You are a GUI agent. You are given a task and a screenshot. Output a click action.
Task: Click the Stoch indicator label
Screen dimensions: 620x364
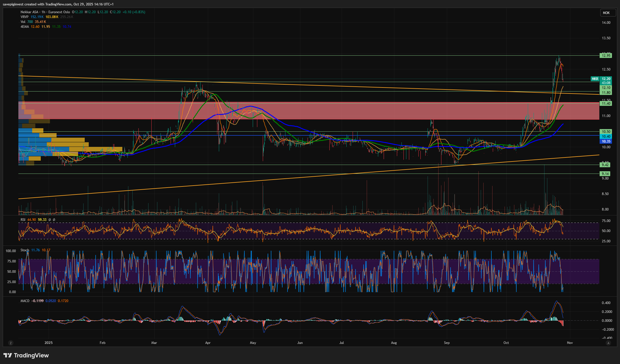[x=25, y=250]
